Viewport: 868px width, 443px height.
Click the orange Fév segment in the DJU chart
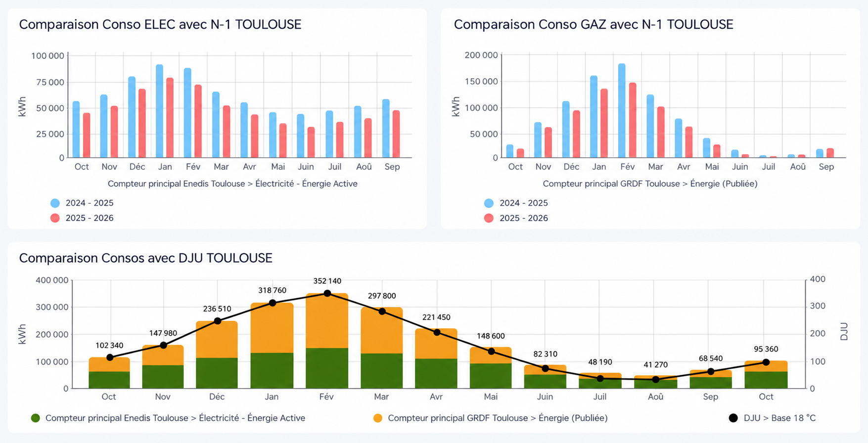coord(327,321)
